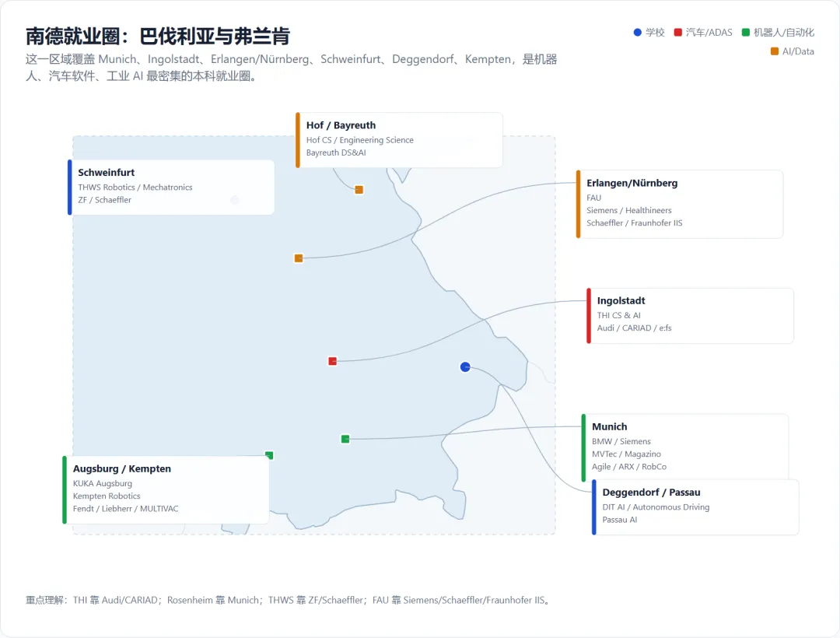
Task: Click the green Augsburg marker by the card corner
Action: (x=269, y=455)
